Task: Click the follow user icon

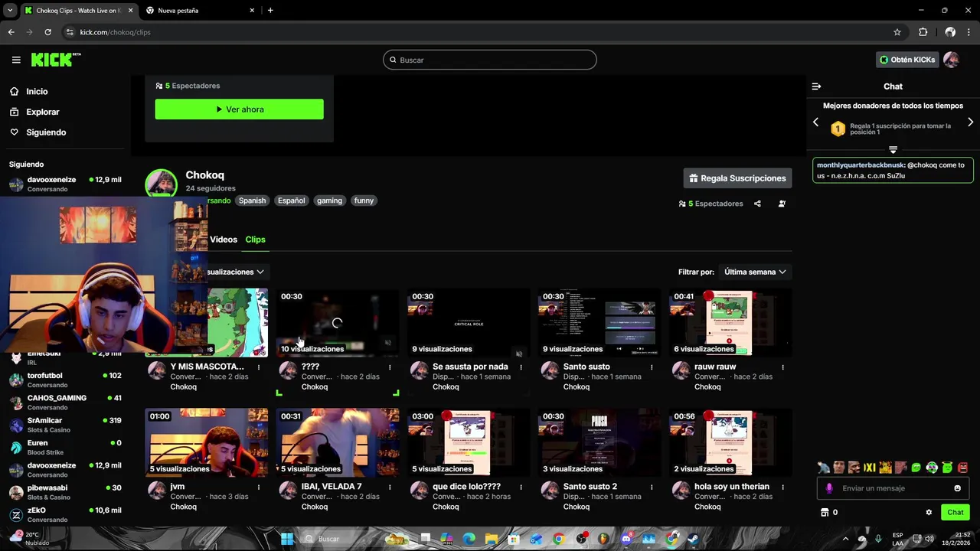Action: 782,204
